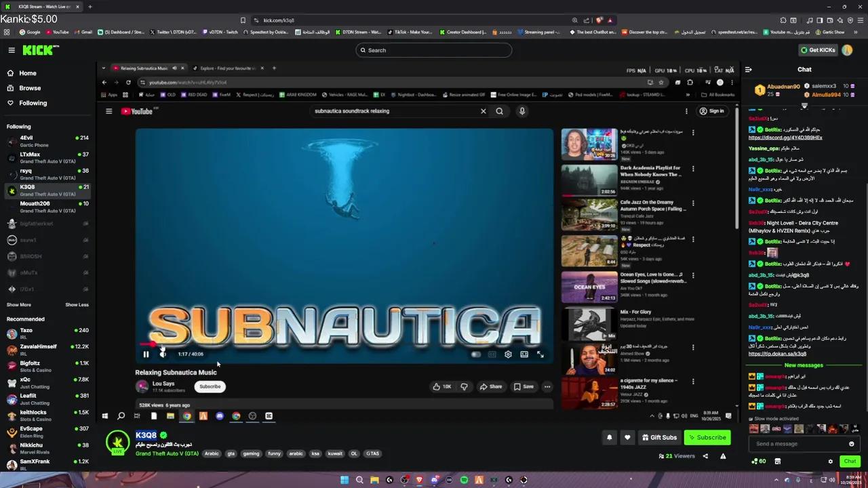The image size is (868, 488).
Task: Open chat settings with the gear icon
Action: coord(830,461)
